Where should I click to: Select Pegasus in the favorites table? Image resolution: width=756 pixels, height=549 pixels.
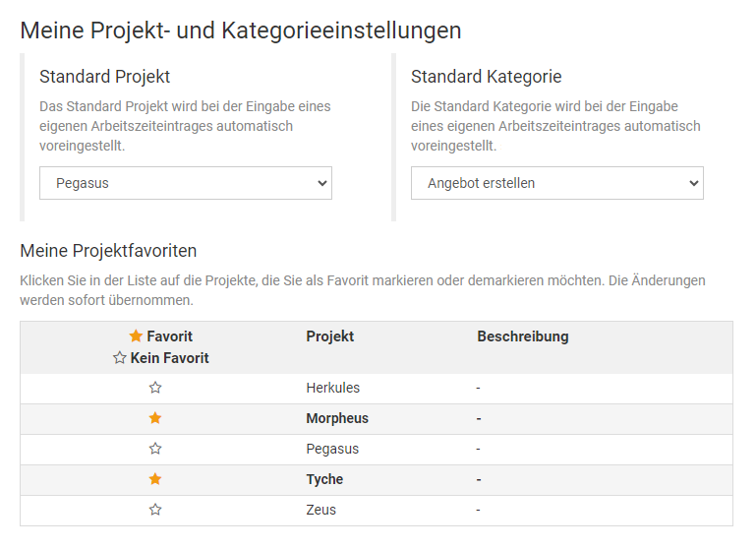pyautogui.click(x=332, y=450)
